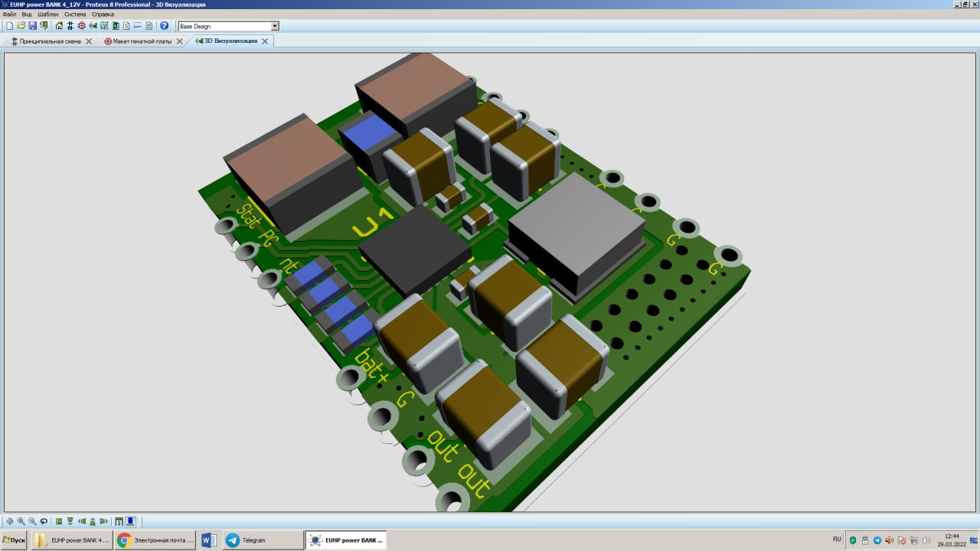
Task: Toggle the show components view icon
Action: [131, 521]
